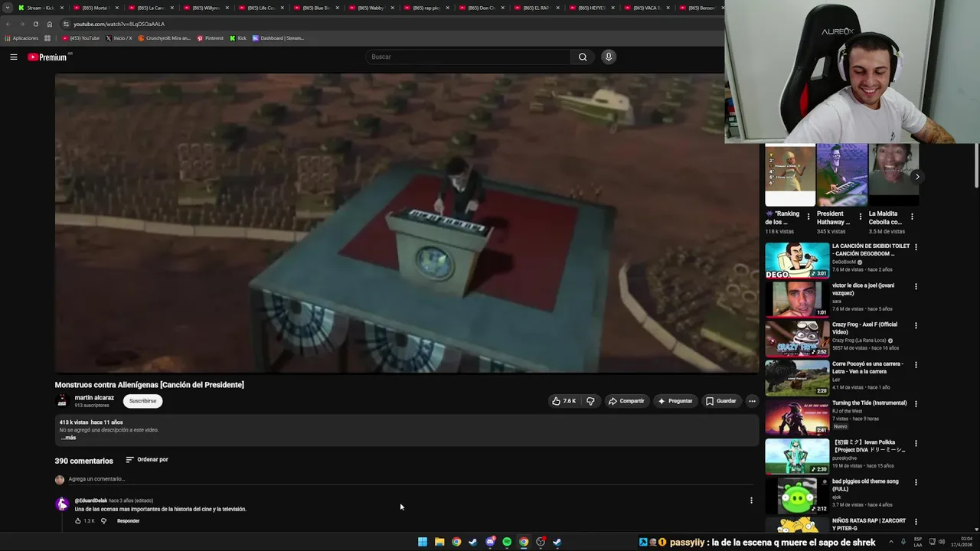The width and height of the screenshot is (980, 551).
Task: Open Ordenar por sort comments dropdown
Action: pyautogui.click(x=146, y=460)
